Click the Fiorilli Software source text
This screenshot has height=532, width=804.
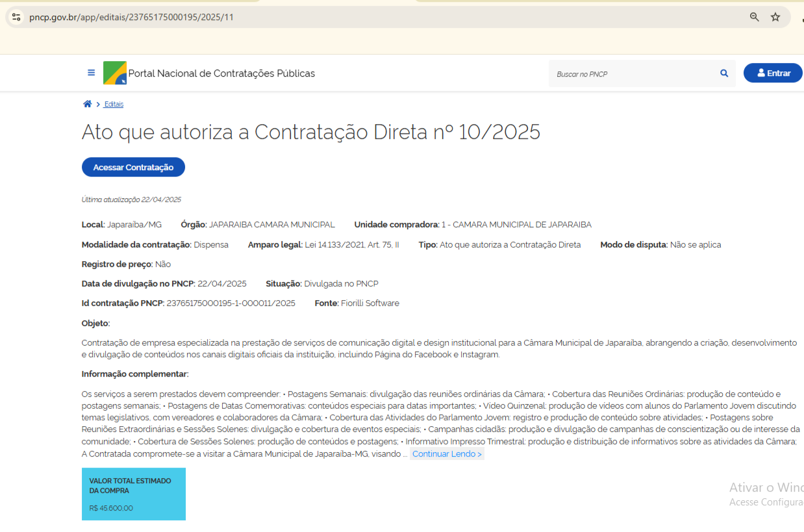370,303
